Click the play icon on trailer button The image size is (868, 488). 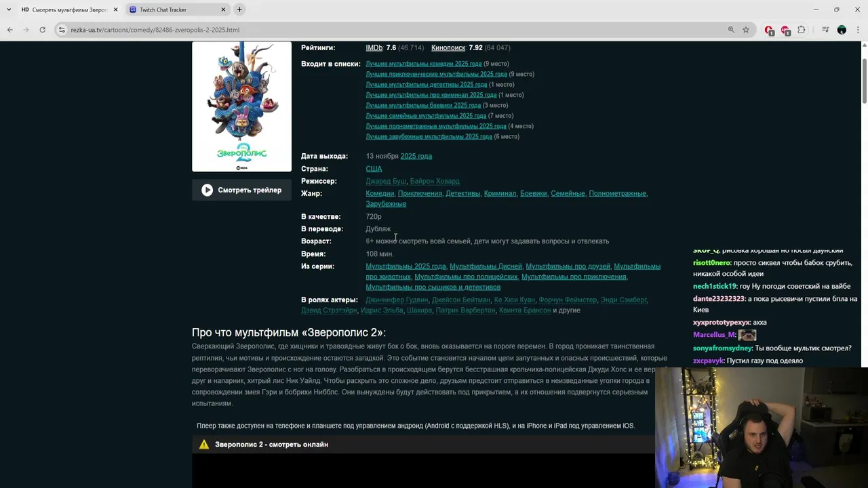coord(208,190)
